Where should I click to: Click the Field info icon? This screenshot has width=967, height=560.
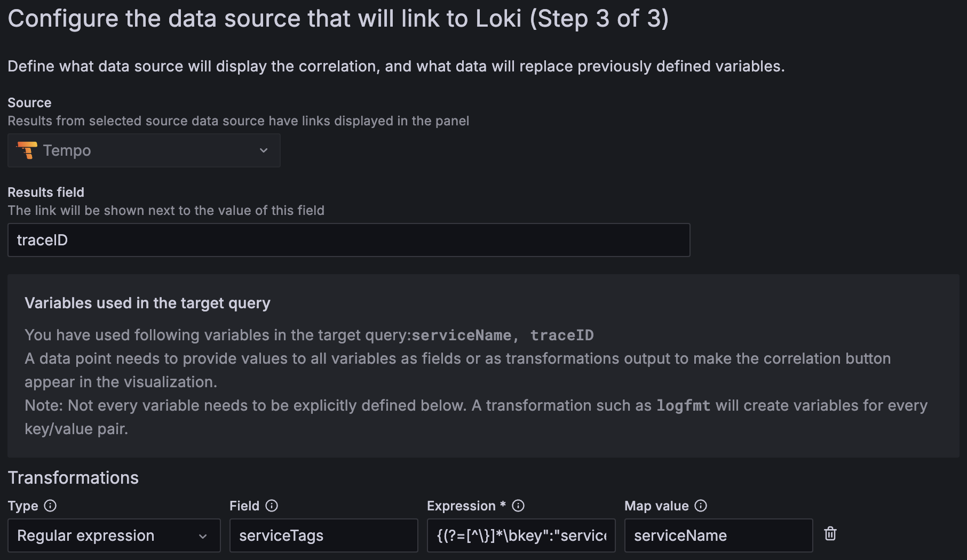click(x=272, y=506)
